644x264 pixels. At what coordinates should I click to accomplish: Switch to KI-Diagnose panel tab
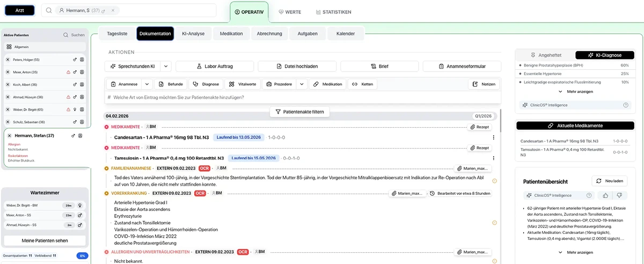604,55
